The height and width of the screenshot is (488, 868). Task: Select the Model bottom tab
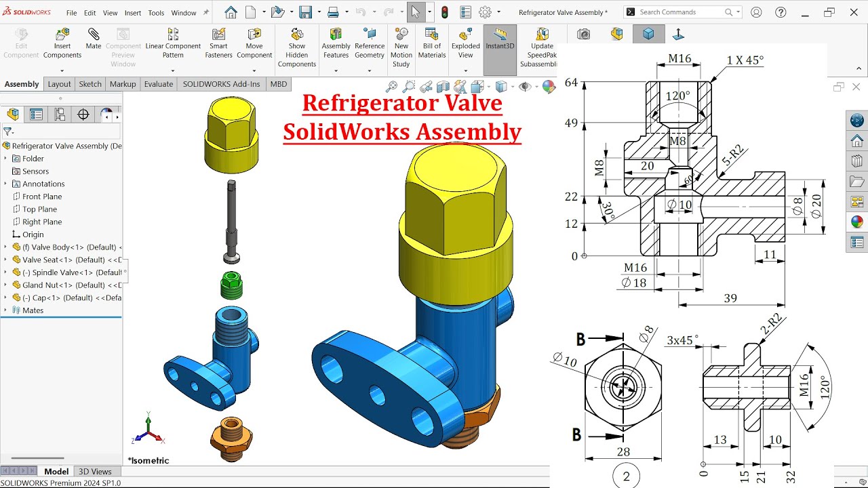tap(56, 472)
